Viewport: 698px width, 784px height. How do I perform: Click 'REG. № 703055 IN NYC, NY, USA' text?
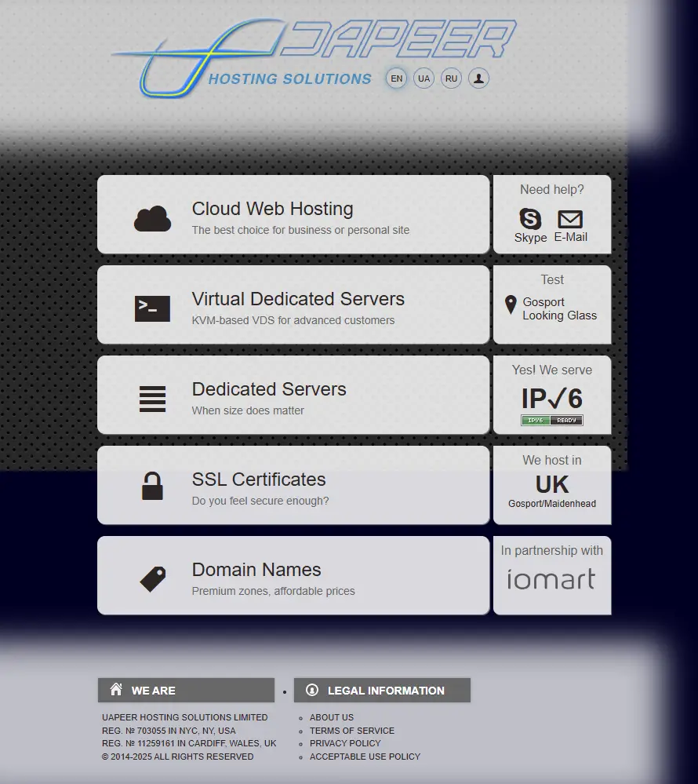(169, 731)
